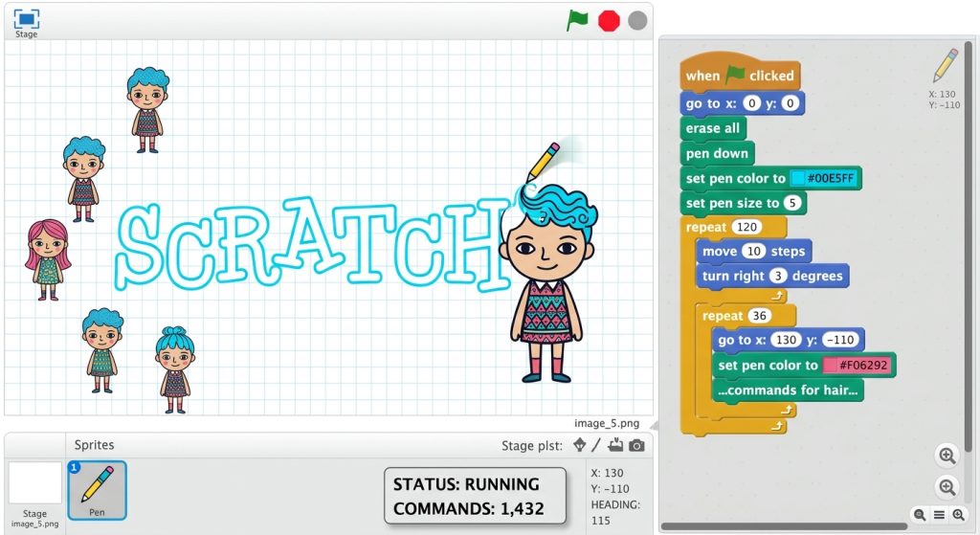Click the character with a hair bun
Viewport: 980px width, 535px height.
[174, 369]
